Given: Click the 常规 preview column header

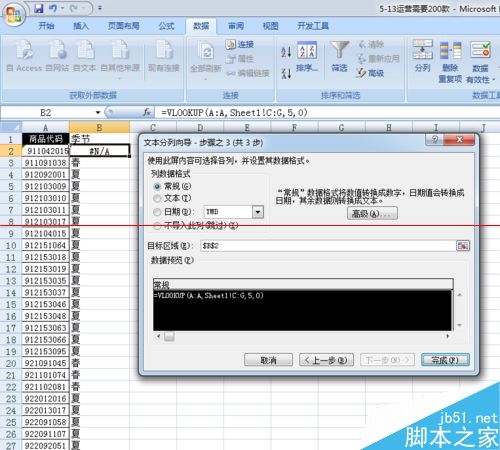Looking at the screenshot, I should (303, 284).
